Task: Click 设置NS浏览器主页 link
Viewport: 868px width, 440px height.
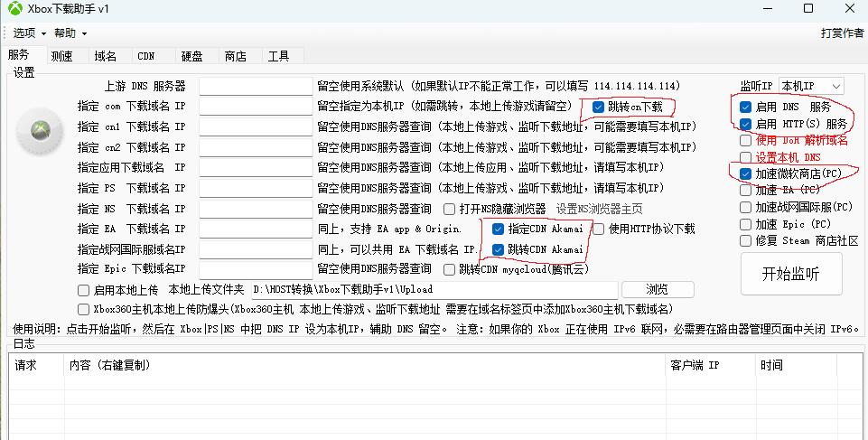Action: pyautogui.click(x=600, y=210)
